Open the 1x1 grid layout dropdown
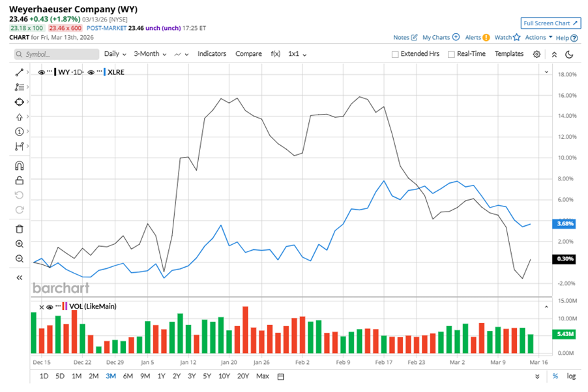Screen dimensions: 588x392 pos(297,54)
